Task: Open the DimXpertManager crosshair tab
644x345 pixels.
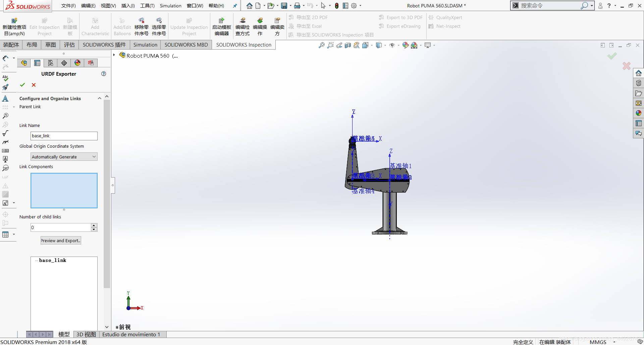Action: point(64,63)
